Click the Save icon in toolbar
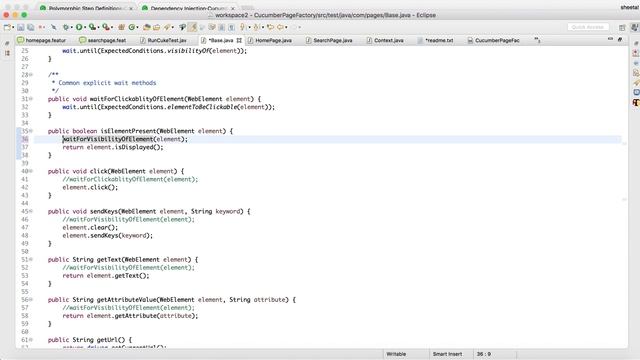The height and width of the screenshot is (360, 640). 20,27
